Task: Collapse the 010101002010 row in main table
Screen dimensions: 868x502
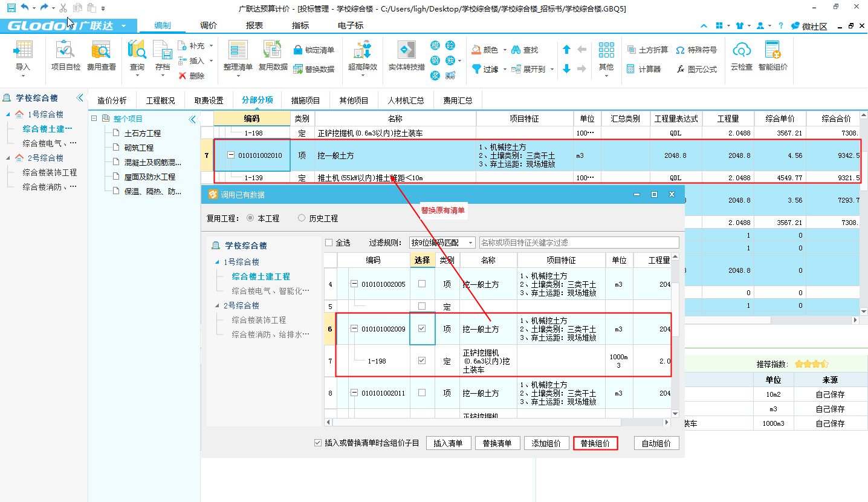Action: pyautogui.click(x=231, y=155)
